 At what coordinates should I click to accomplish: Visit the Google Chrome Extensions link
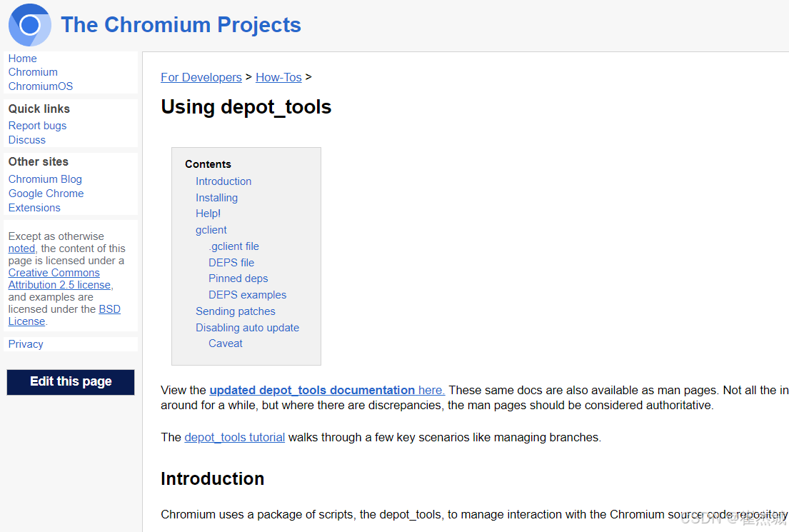point(46,201)
